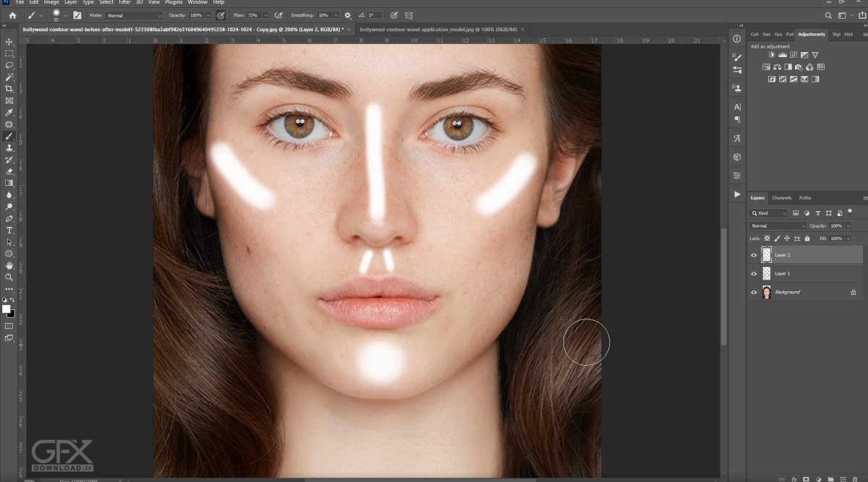Select the Move tool
Image resolution: width=868 pixels, height=482 pixels.
[9, 42]
